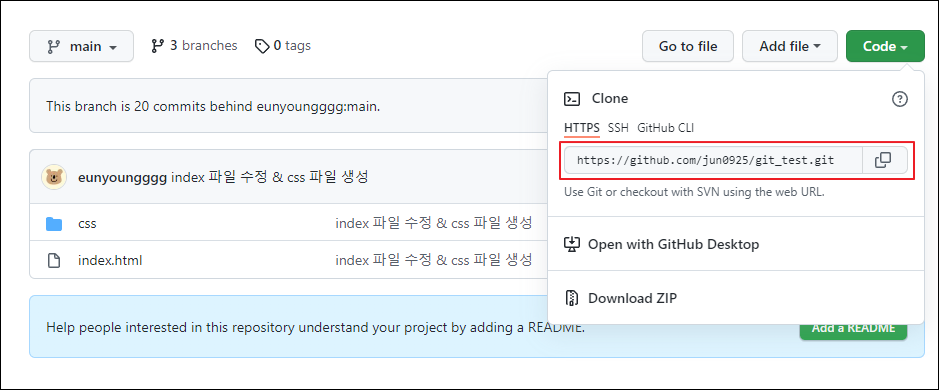The height and width of the screenshot is (390, 939).
Task: Open commit message in index.html row
Action: (434, 260)
